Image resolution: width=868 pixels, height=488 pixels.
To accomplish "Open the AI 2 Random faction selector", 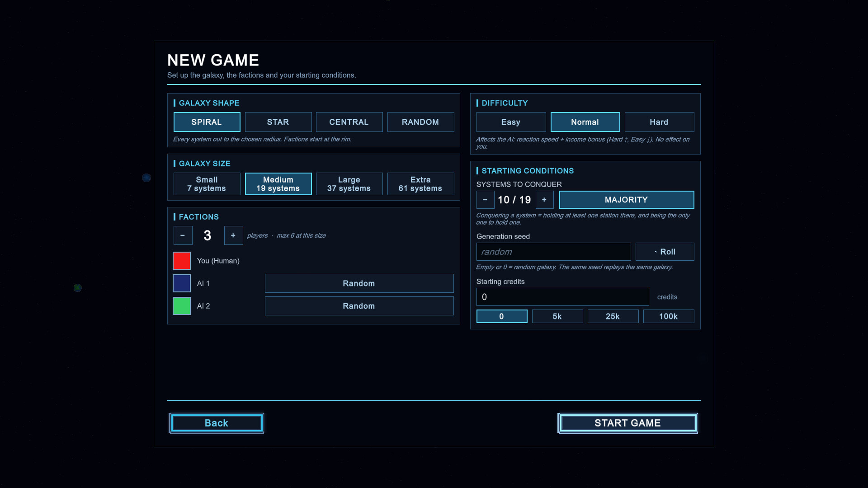I will (x=359, y=306).
